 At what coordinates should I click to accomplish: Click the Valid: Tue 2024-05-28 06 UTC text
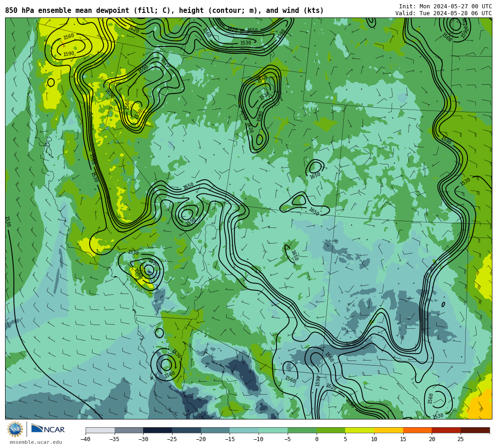[444, 13]
